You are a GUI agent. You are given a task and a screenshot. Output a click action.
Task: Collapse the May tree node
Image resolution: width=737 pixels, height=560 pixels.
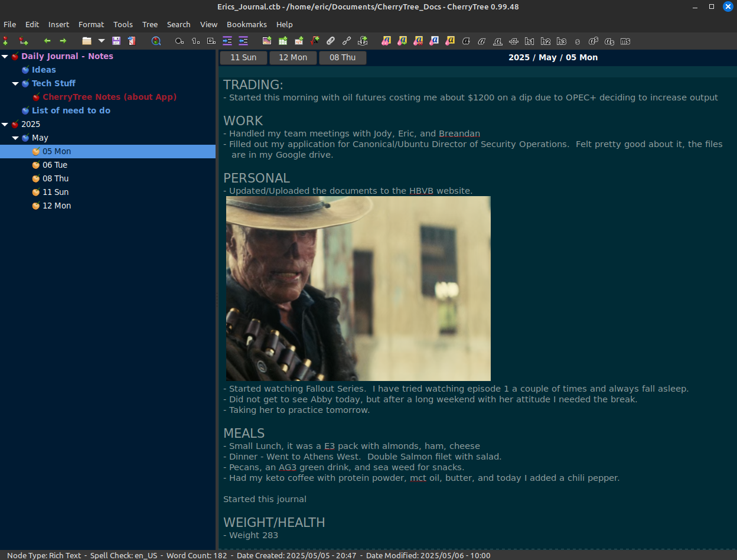tap(16, 138)
